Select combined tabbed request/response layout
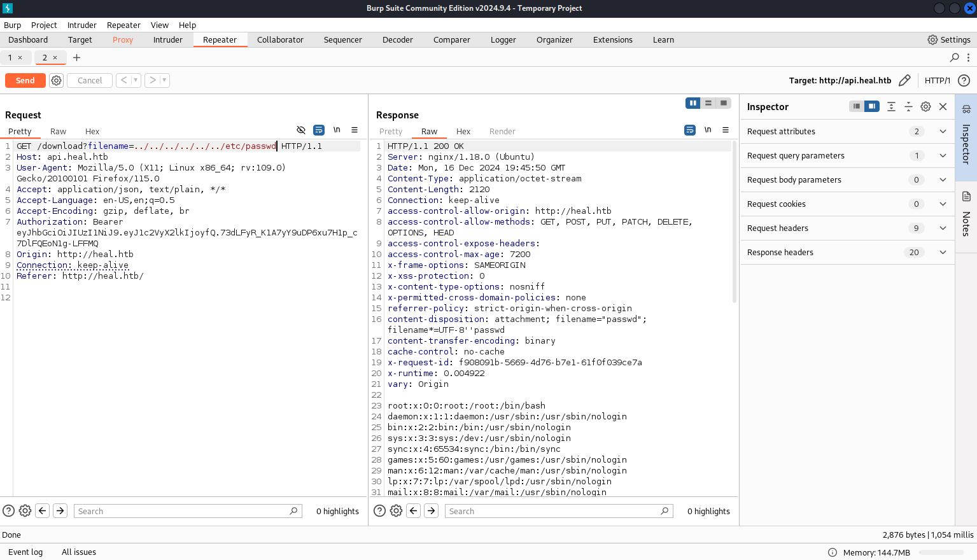The height and width of the screenshot is (560, 977). [x=723, y=103]
